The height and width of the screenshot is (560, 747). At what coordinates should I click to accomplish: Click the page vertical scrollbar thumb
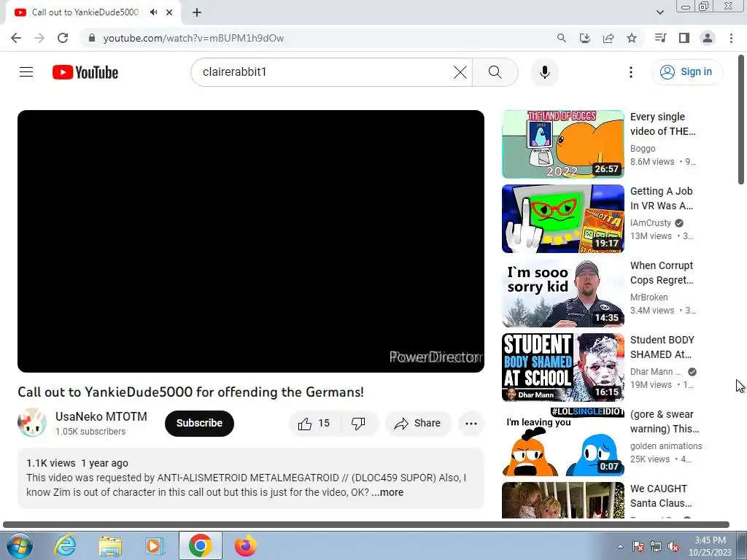click(741, 119)
